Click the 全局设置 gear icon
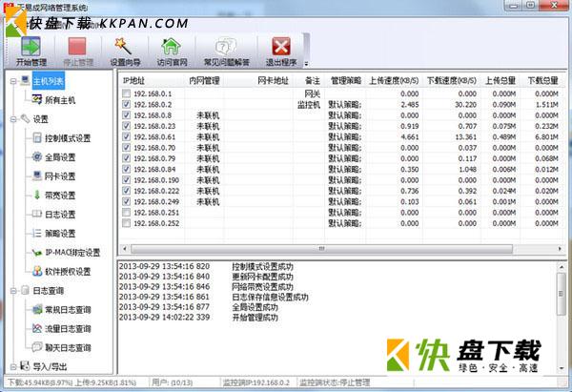This screenshot has height=392, width=572. [x=37, y=156]
